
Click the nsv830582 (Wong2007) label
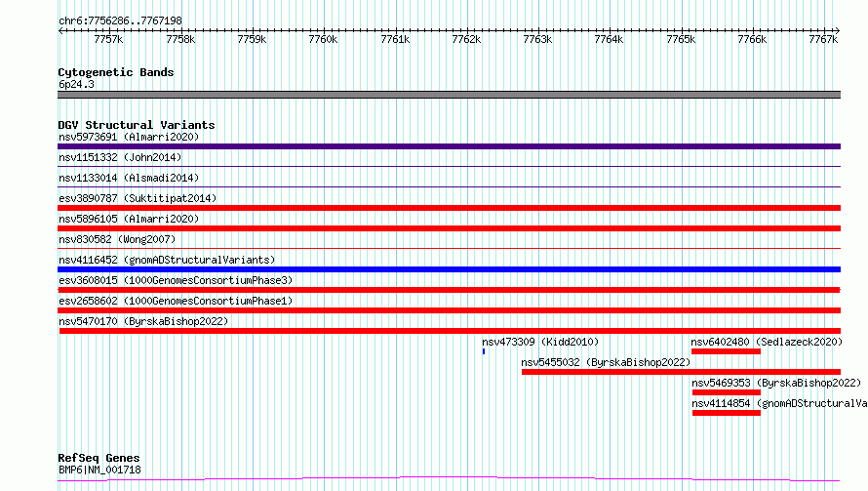click(117, 239)
